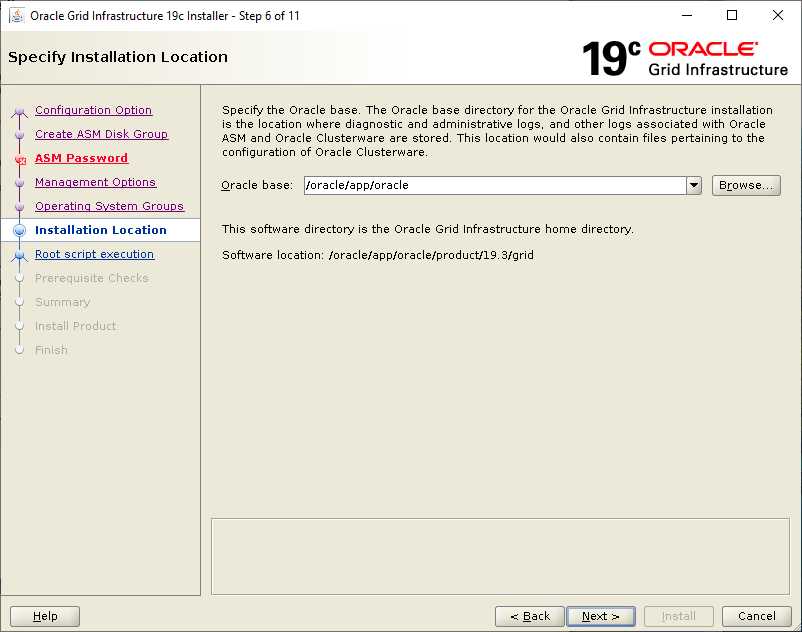802x632 pixels.
Task: Focus the Oracle base path field
Action: pyautogui.click(x=495, y=185)
